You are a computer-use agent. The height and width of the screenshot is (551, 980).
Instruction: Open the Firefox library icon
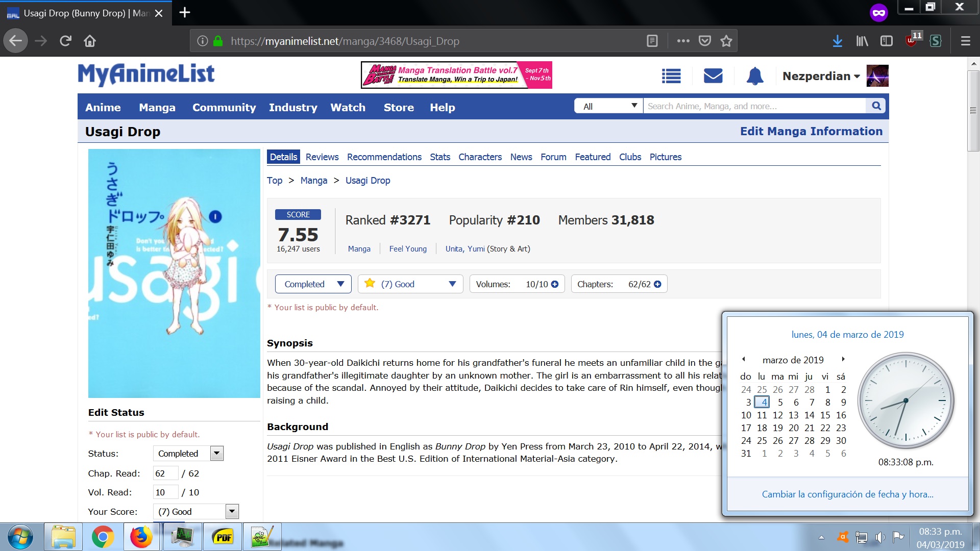point(862,41)
